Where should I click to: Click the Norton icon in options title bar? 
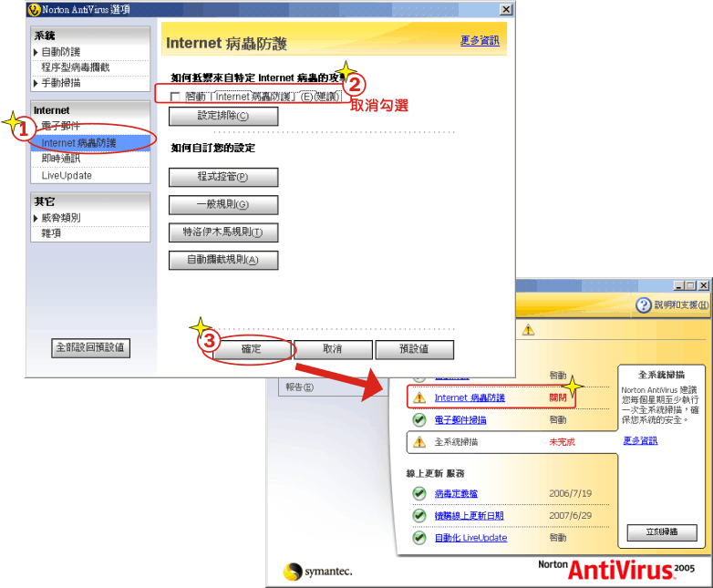pos(34,9)
